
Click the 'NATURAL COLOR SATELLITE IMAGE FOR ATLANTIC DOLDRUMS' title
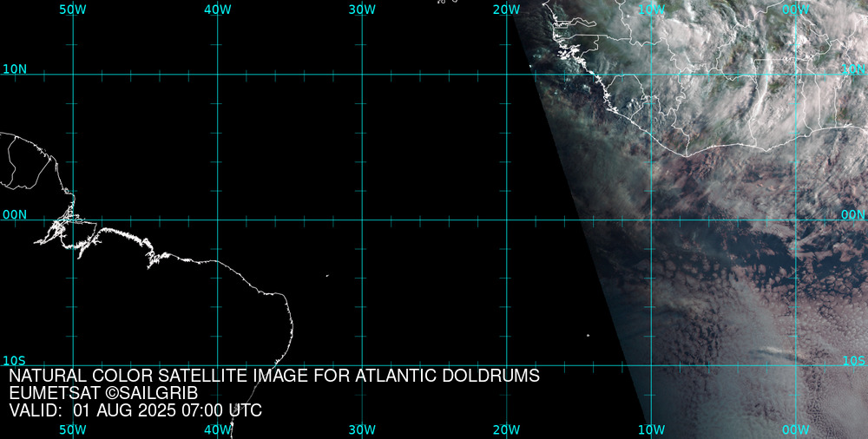coord(274,376)
